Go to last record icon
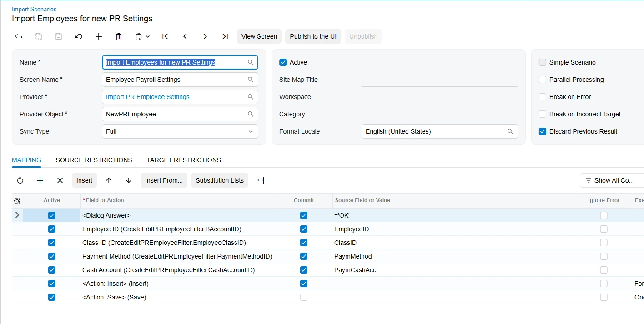 (x=225, y=36)
